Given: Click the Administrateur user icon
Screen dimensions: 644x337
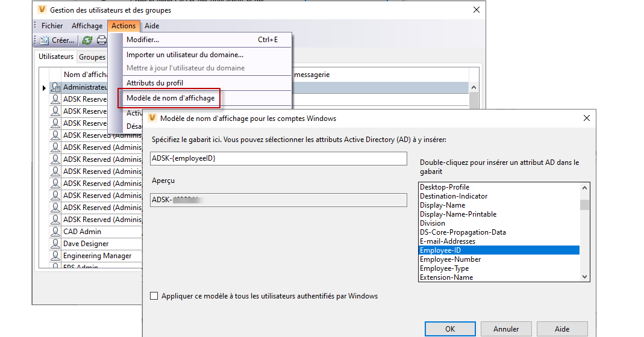Looking at the screenshot, I should pos(55,87).
